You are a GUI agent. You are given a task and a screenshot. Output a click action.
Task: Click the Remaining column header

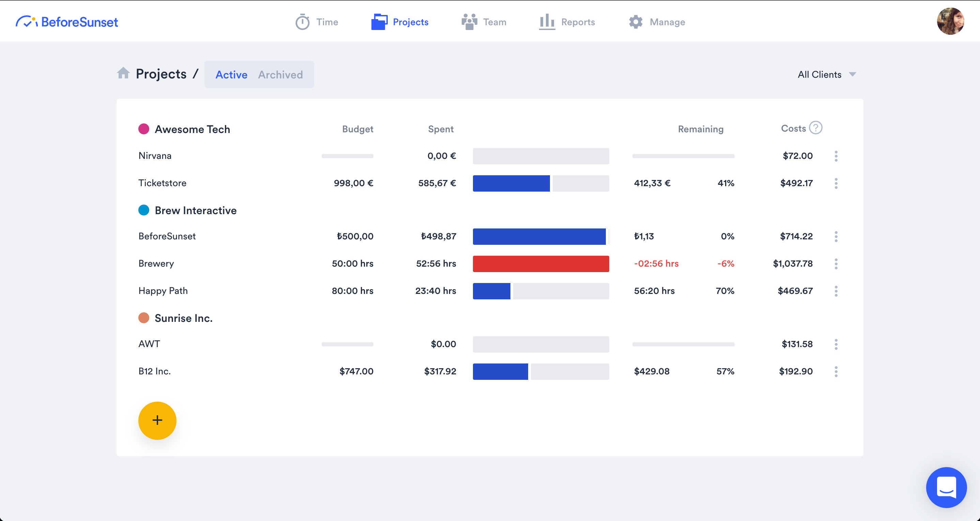click(700, 129)
